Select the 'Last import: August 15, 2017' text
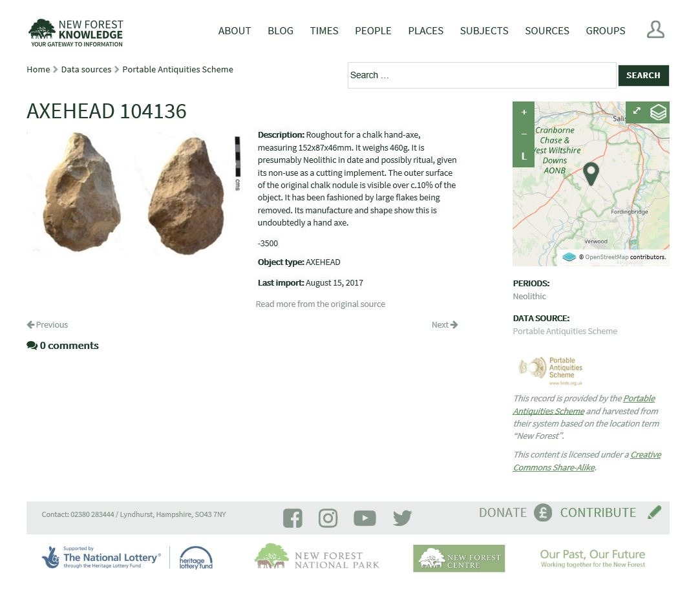 pos(310,283)
